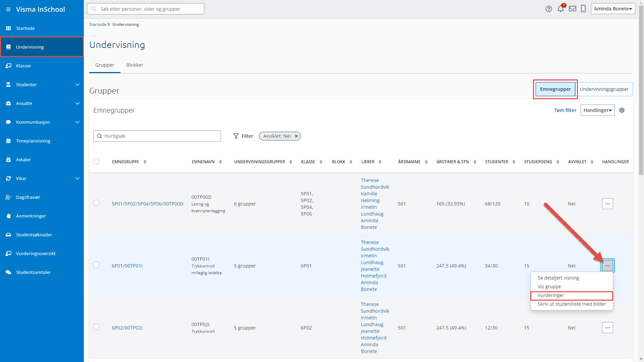Screen dimensions: 644x362
Task: Open the help question mark icon
Action: [549, 9]
